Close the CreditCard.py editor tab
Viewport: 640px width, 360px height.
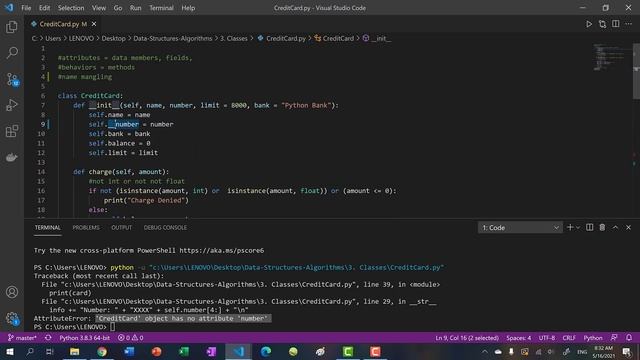coord(94,24)
